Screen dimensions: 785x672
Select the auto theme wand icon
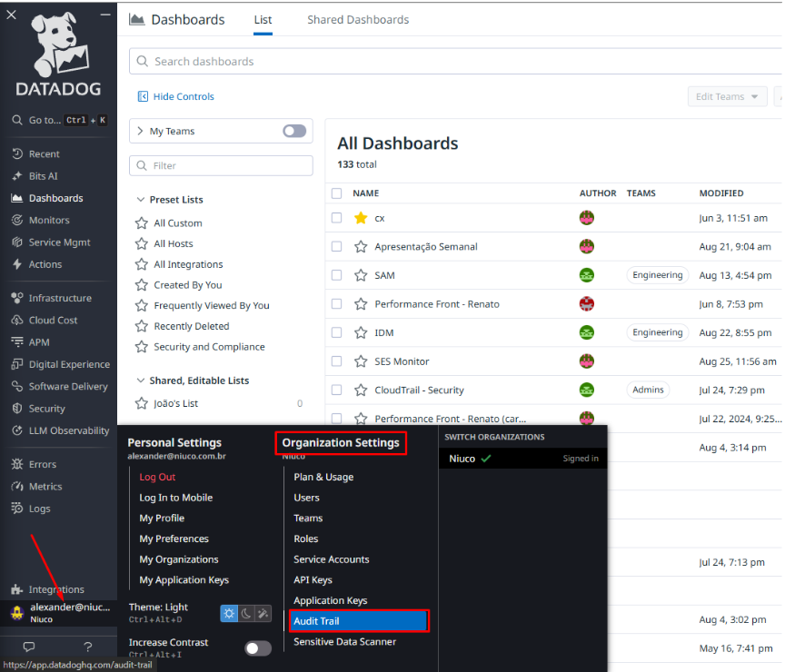point(263,613)
